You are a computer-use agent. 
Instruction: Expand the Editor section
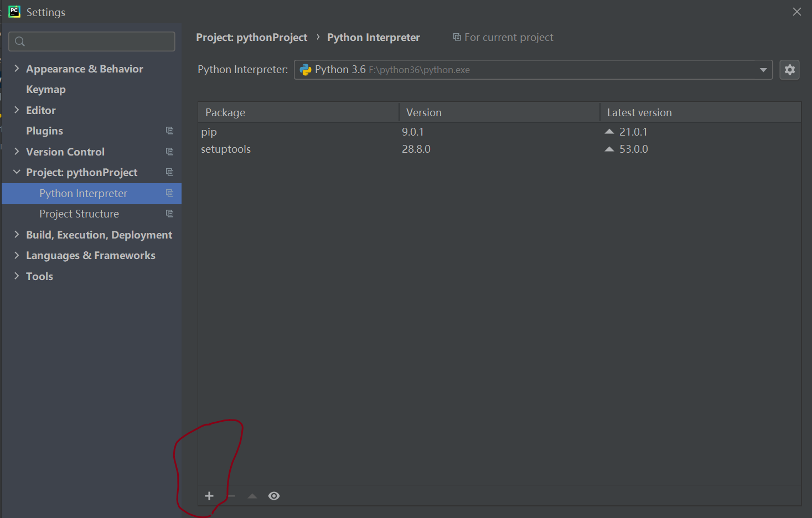(x=17, y=110)
